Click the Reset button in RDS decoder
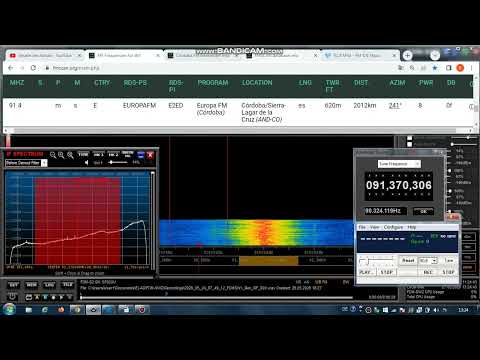 (408, 260)
